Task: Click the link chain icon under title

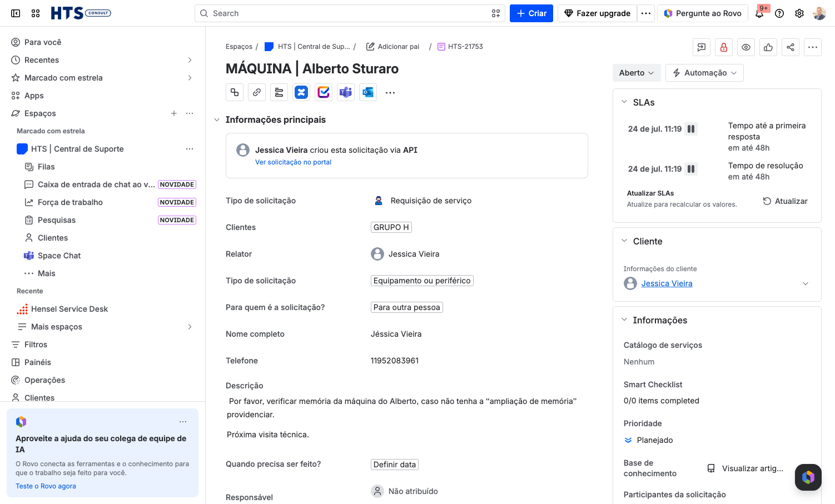Action: [x=257, y=92]
